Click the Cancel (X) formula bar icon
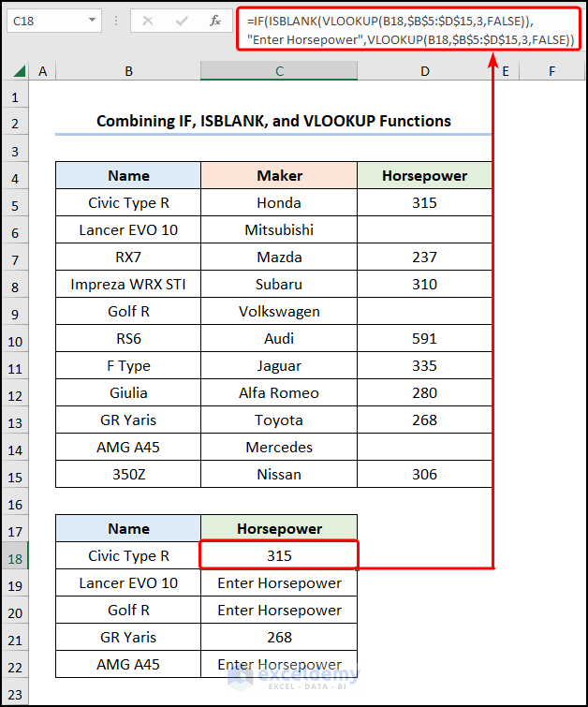Image resolution: width=588 pixels, height=707 pixels. click(148, 21)
